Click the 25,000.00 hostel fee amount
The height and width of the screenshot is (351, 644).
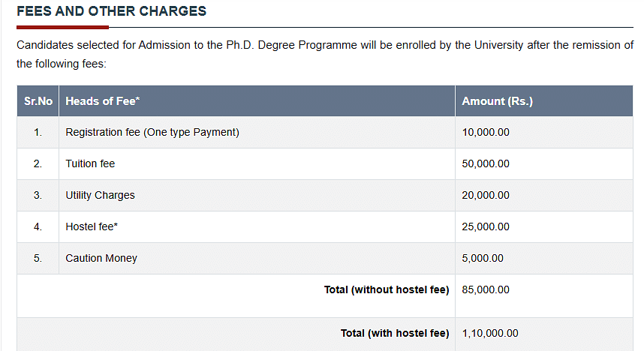(486, 226)
